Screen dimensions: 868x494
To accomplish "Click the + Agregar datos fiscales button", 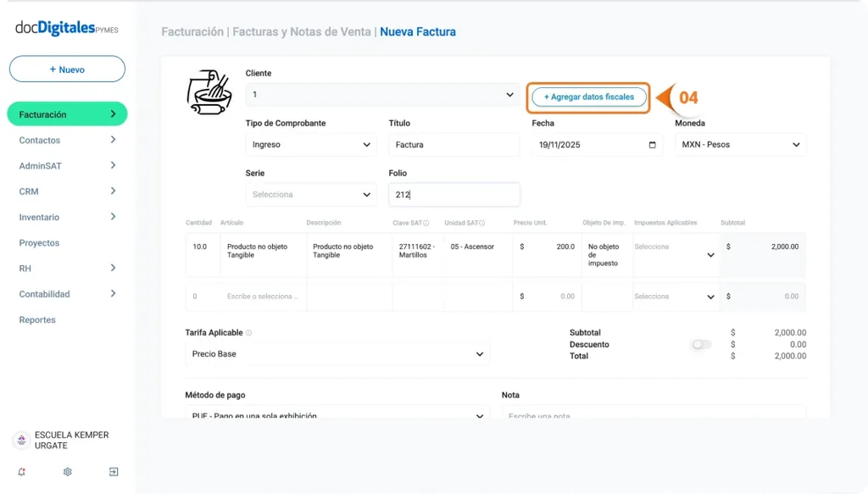I will pos(588,97).
